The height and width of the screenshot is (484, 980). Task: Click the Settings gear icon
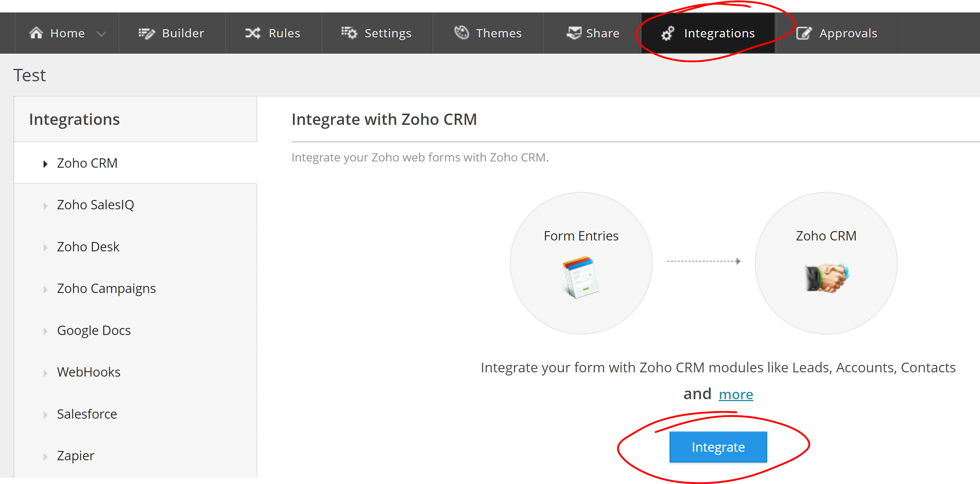point(349,33)
